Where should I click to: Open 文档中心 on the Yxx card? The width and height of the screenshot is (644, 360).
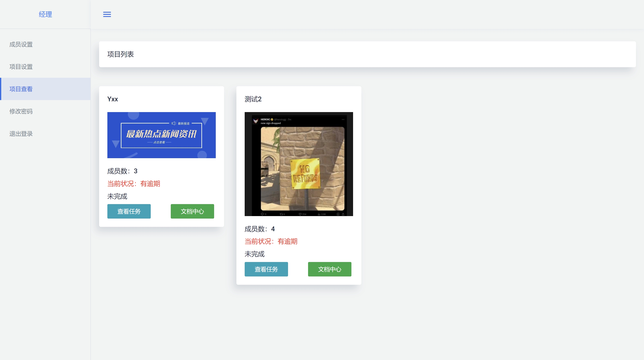click(192, 211)
